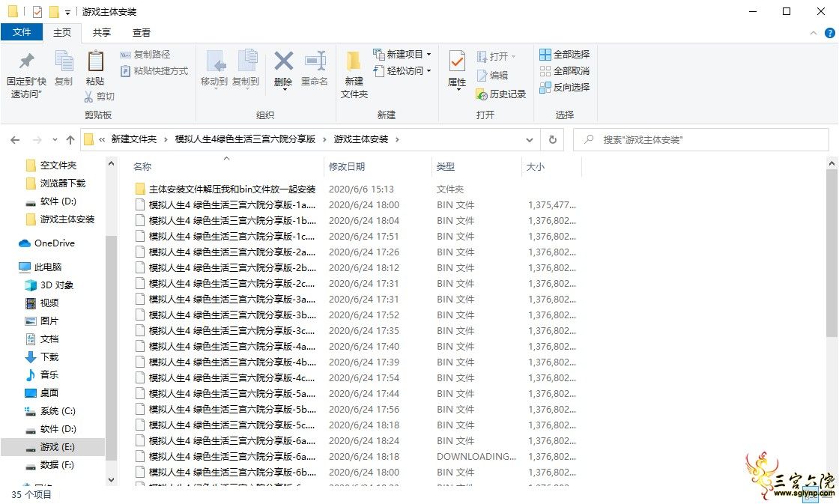Click the forward navigation arrow
This screenshot has height=504, width=839.
coord(37,139)
